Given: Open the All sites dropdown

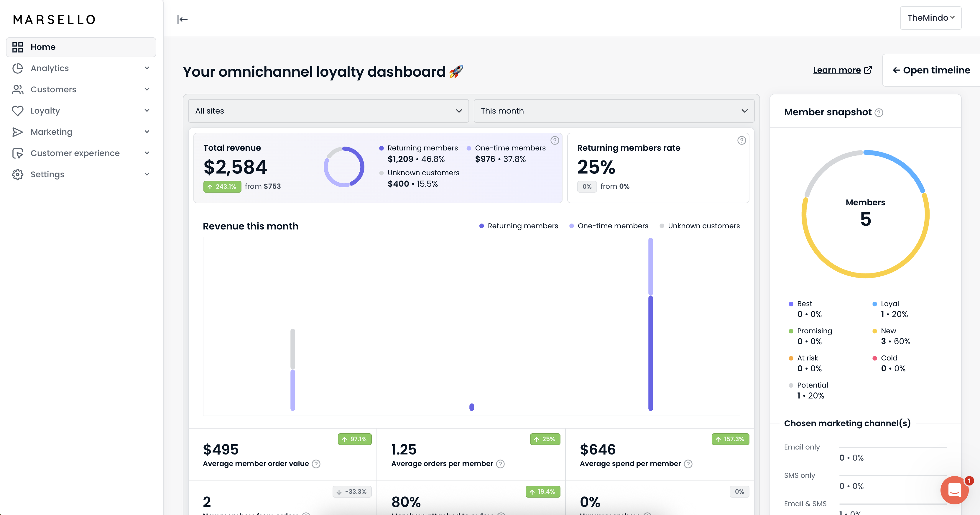Looking at the screenshot, I should [x=328, y=111].
